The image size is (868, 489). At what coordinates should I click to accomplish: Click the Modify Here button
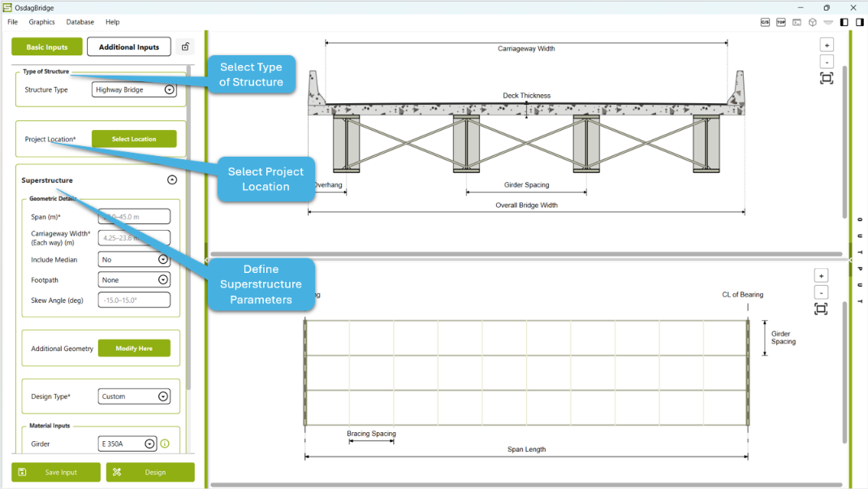point(134,348)
